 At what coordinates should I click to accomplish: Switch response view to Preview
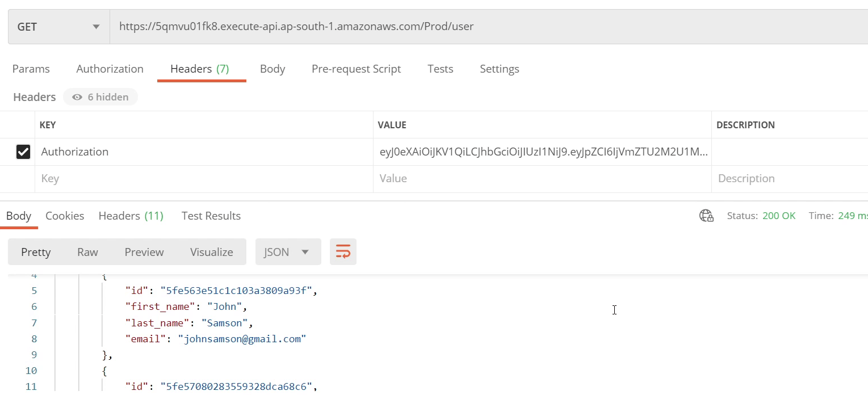(144, 252)
